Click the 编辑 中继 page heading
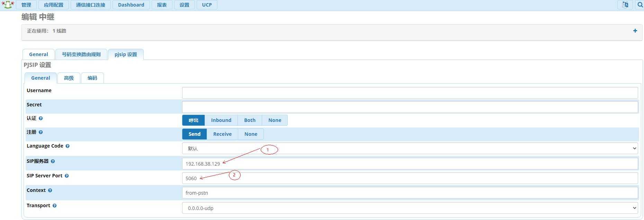Viewport: 644px width, 220px height. tap(38, 17)
